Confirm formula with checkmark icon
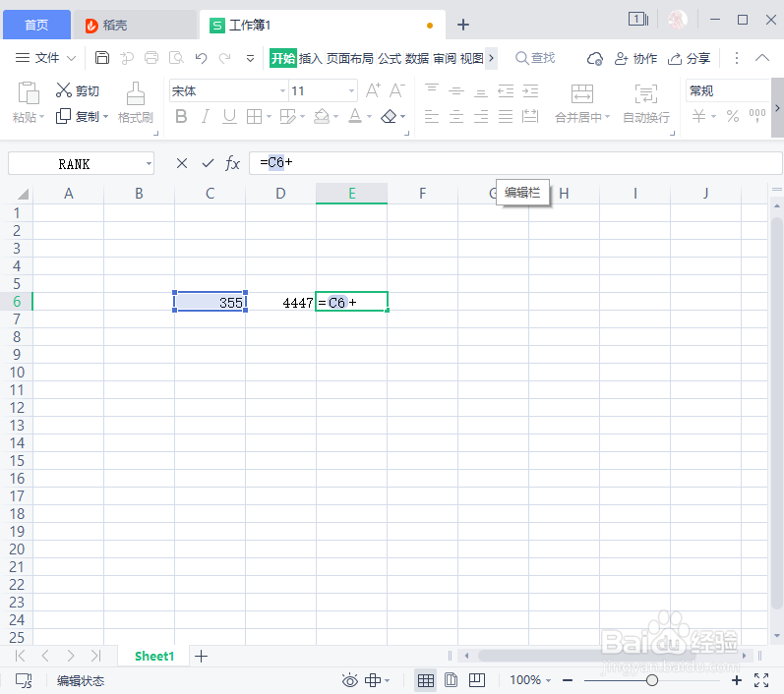 (x=208, y=163)
